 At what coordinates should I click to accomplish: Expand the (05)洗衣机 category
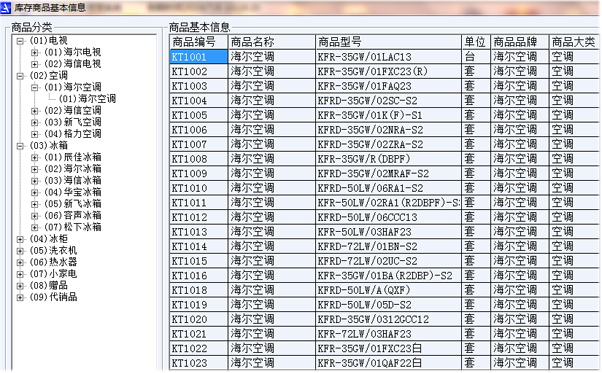pos(20,251)
